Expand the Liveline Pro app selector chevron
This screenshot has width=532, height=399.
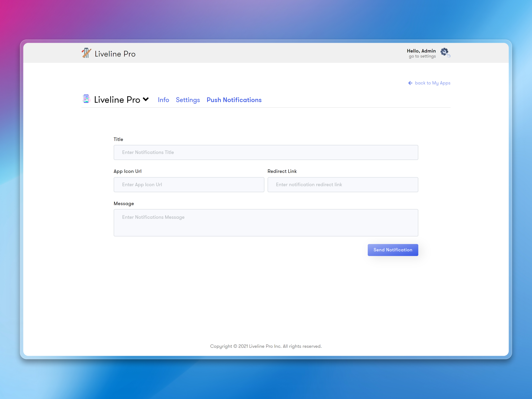point(146,99)
